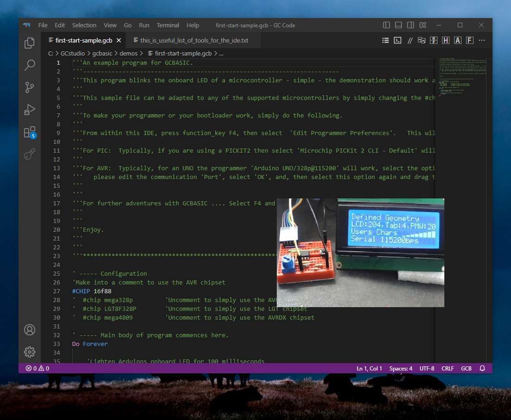Screen dimensions: 511x420
Task: Toggle the primary side bar layout icon
Action: point(386,25)
